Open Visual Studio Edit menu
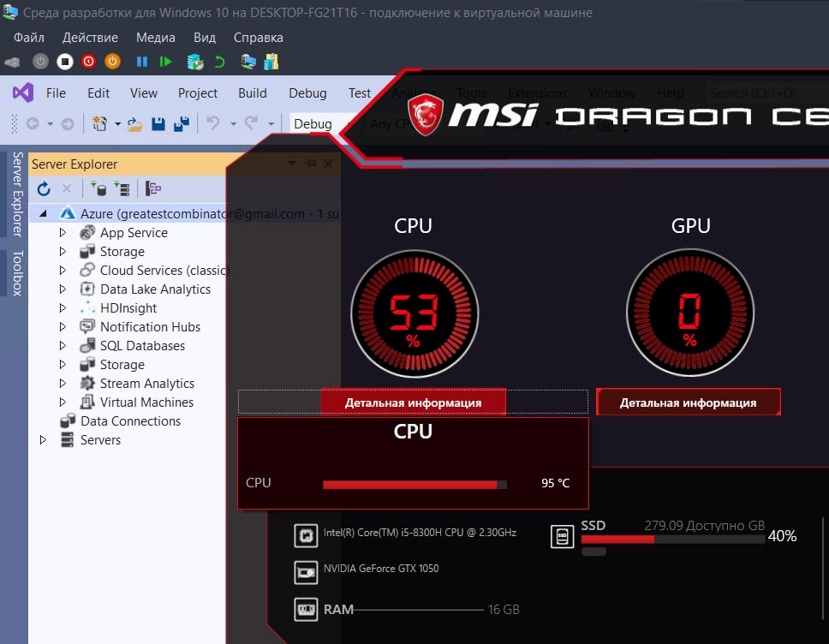This screenshot has width=829, height=644. click(98, 93)
